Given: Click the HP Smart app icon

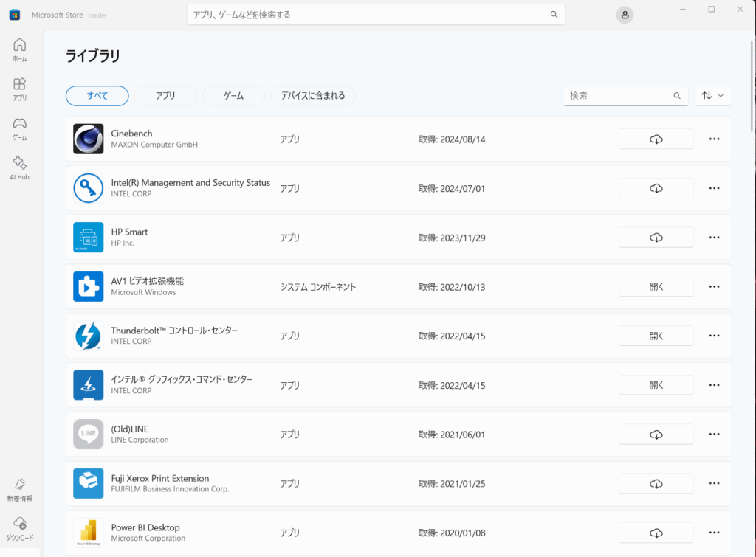Looking at the screenshot, I should click(x=88, y=238).
